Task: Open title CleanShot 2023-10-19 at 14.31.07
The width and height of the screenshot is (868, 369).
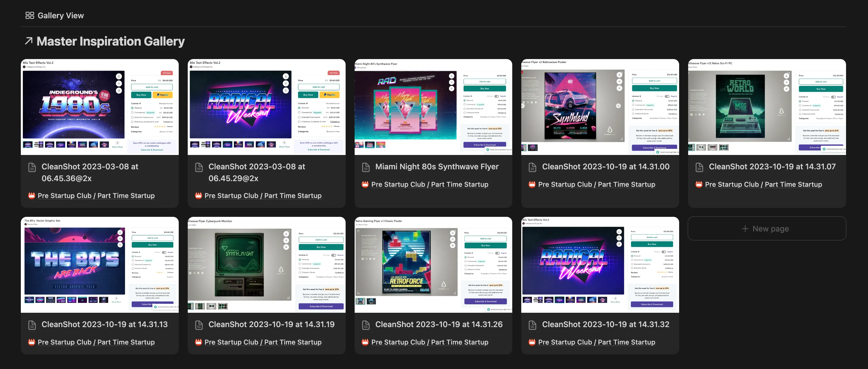Action: click(772, 167)
